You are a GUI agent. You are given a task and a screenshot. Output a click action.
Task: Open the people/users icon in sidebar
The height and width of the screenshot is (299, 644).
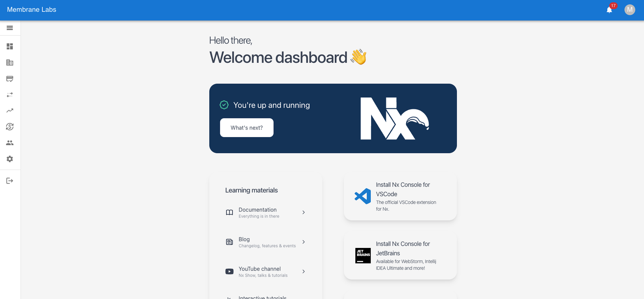10,143
